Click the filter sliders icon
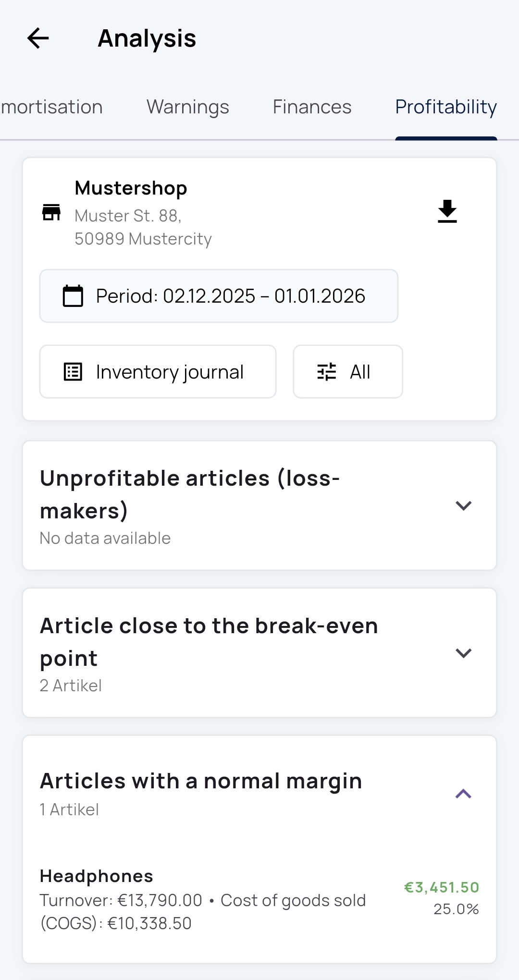The height and width of the screenshot is (980, 519). [327, 372]
